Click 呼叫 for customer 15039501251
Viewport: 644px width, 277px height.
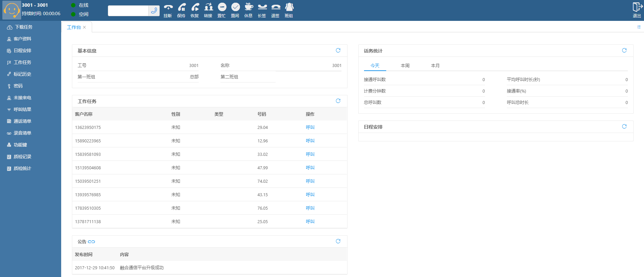(310, 181)
